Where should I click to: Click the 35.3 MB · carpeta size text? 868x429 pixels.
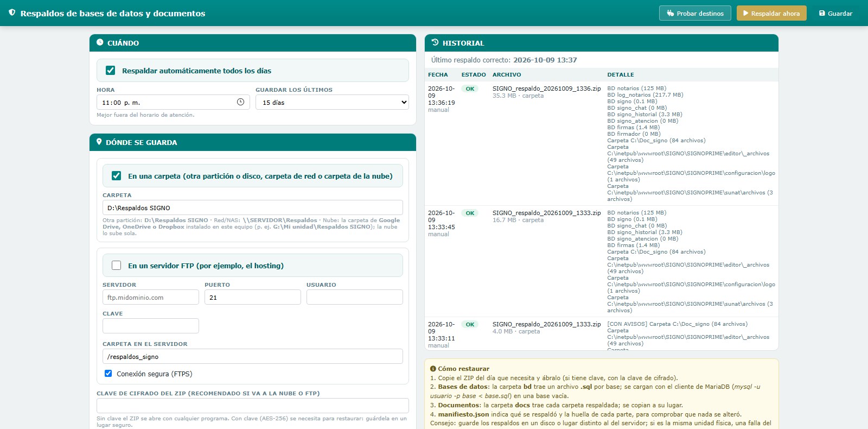518,96
